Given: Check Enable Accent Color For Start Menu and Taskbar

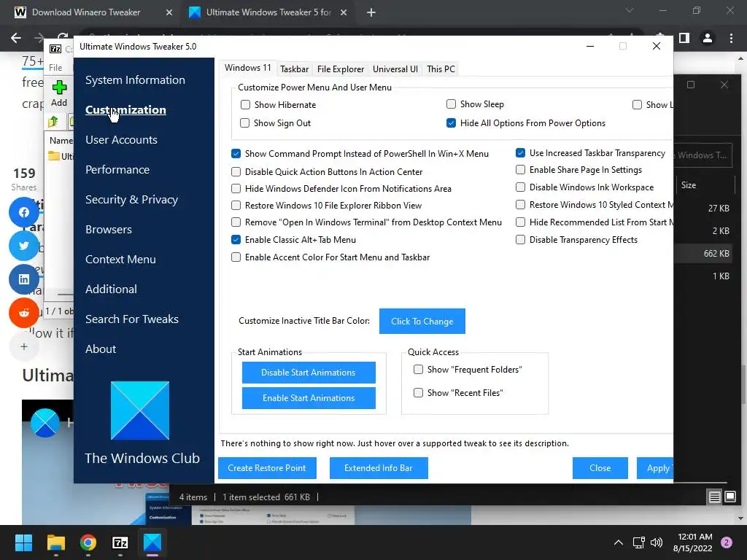Looking at the screenshot, I should pyautogui.click(x=236, y=257).
